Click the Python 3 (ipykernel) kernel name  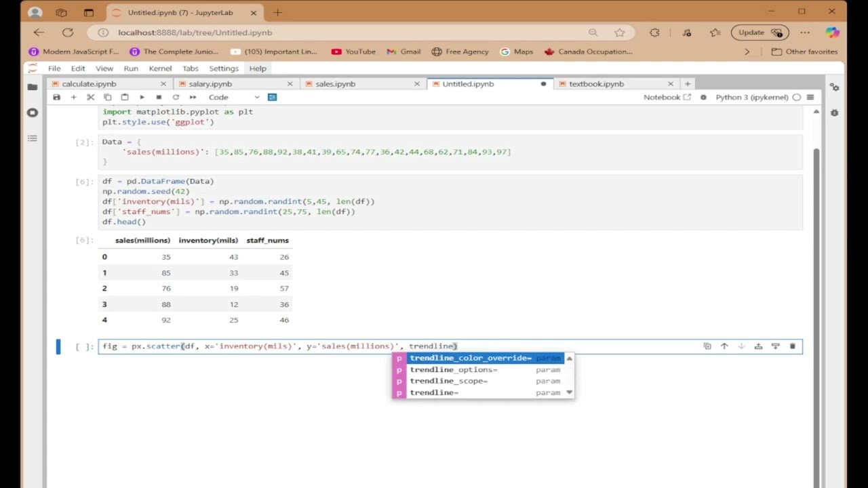pyautogui.click(x=752, y=97)
